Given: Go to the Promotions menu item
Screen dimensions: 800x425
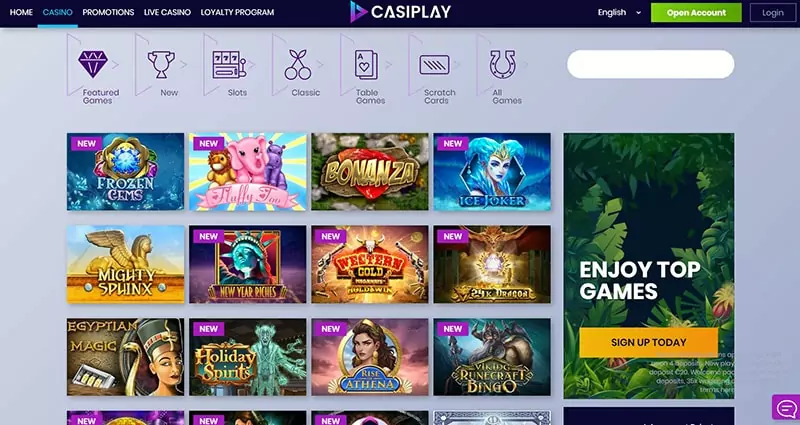Looking at the screenshot, I should coord(108,12).
